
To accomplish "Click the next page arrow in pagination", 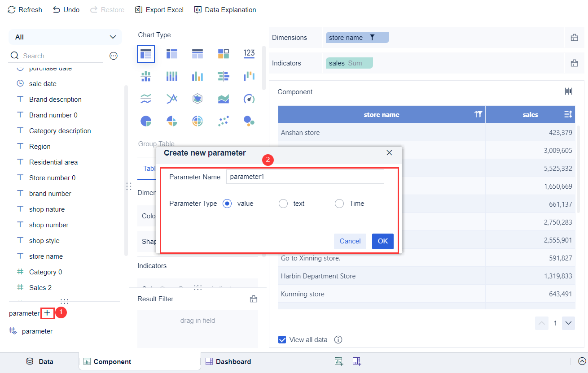I will point(568,323).
